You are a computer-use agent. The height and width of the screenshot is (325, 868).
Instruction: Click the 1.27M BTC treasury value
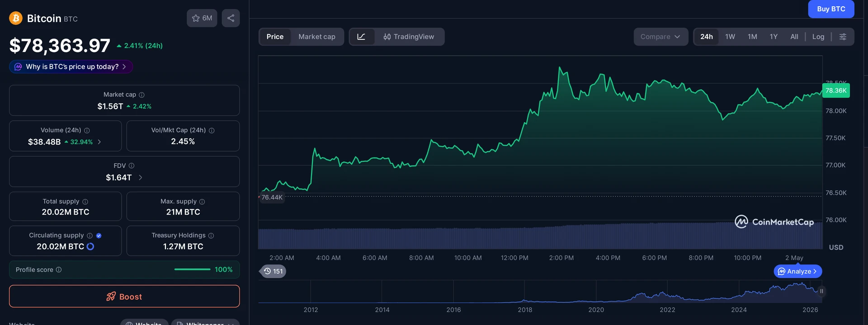pos(183,246)
